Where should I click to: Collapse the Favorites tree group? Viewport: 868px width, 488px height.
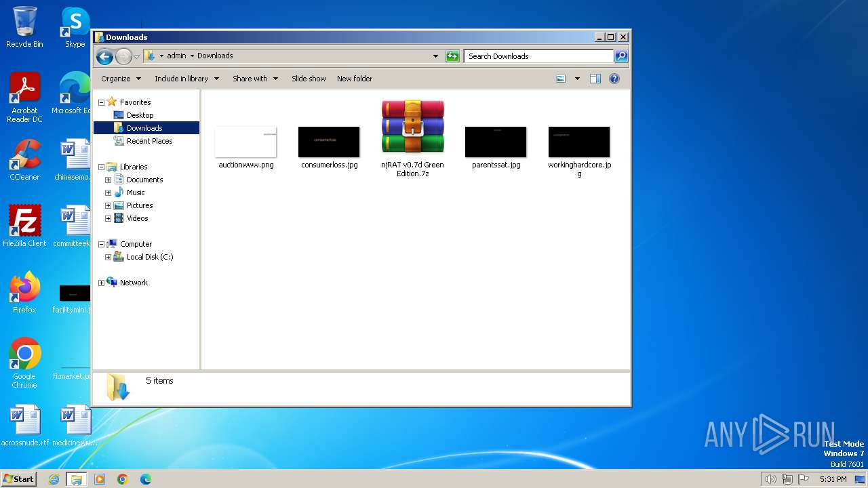coord(101,102)
